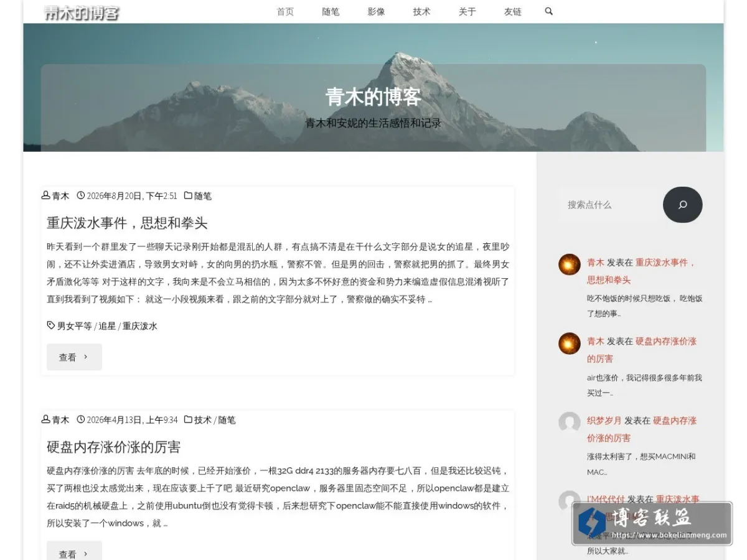Focus the 搜索点什么 search field

tap(609, 205)
